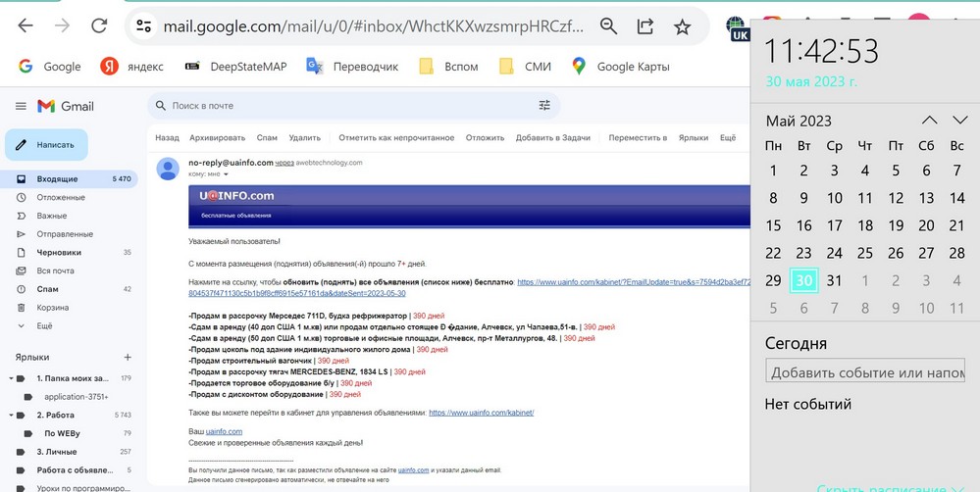Open the Вся почта folder
Screen dimensions: 980x492
click(x=69, y=271)
